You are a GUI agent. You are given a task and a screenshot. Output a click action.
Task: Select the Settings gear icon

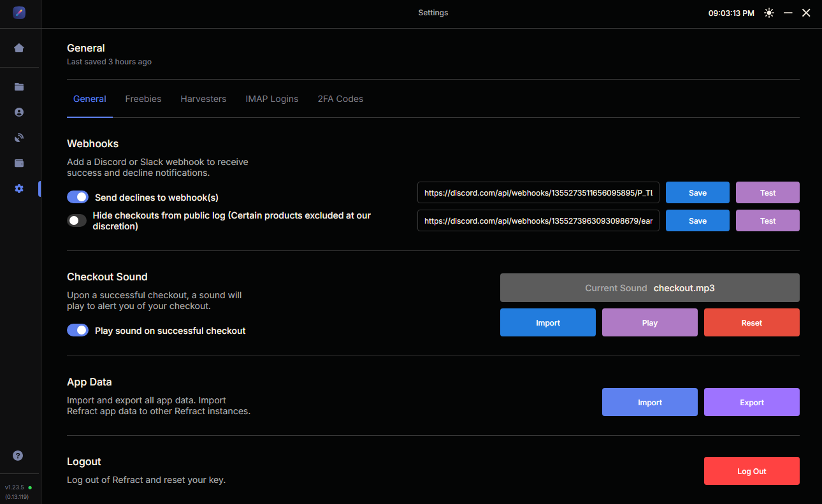pos(19,188)
